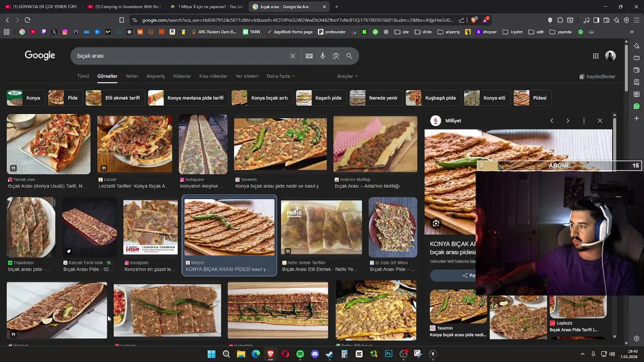The width and height of the screenshot is (644, 362).
Task: Open Brave main hamburger menu
Action: pyautogui.click(x=636, y=20)
